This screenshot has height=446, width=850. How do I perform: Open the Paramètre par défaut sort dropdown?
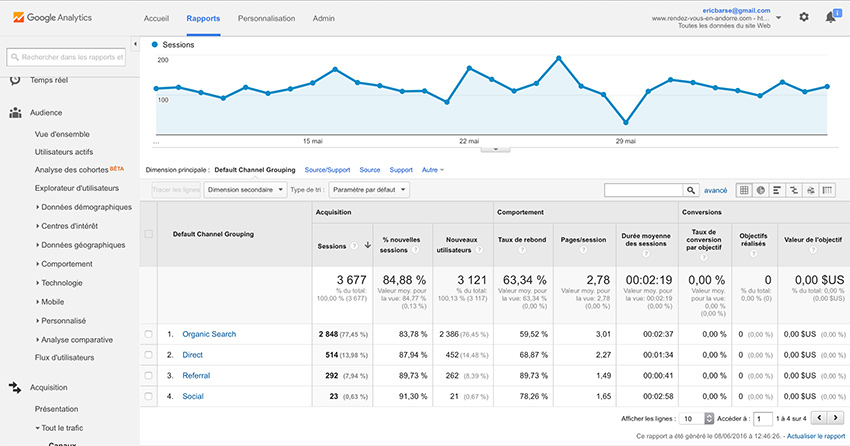pos(369,190)
